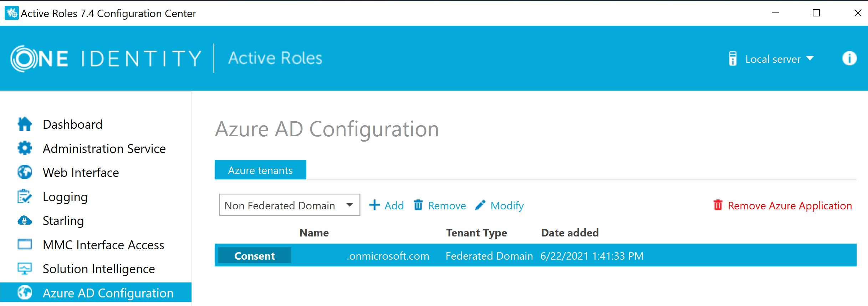Click the Federated Domain cell
The width and height of the screenshot is (868, 306).
[x=489, y=256]
